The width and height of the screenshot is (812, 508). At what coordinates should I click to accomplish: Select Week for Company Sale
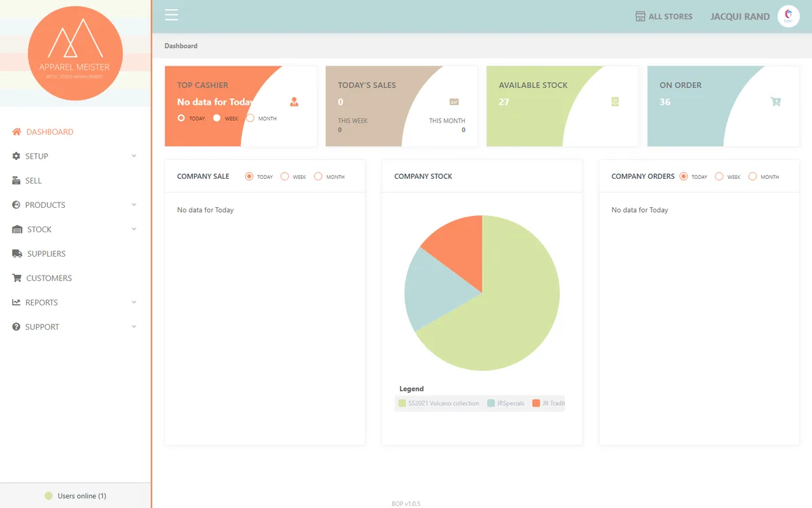click(285, 176)
